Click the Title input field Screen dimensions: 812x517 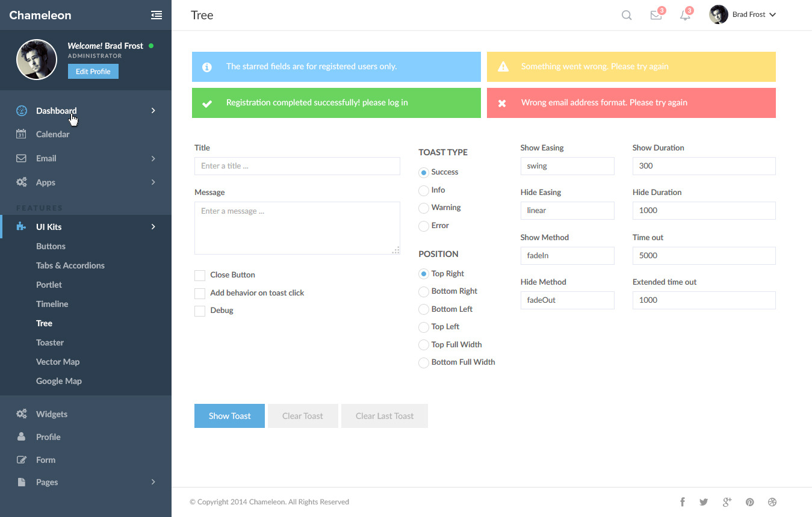(297, 166)
